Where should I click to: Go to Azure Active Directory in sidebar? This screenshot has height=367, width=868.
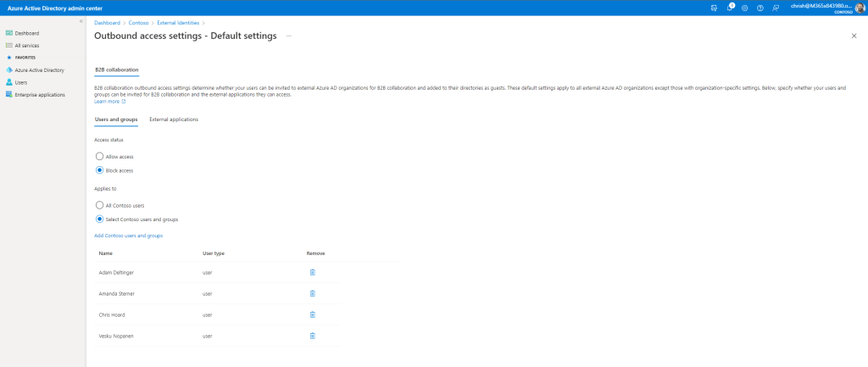click(x=39, y=70)
